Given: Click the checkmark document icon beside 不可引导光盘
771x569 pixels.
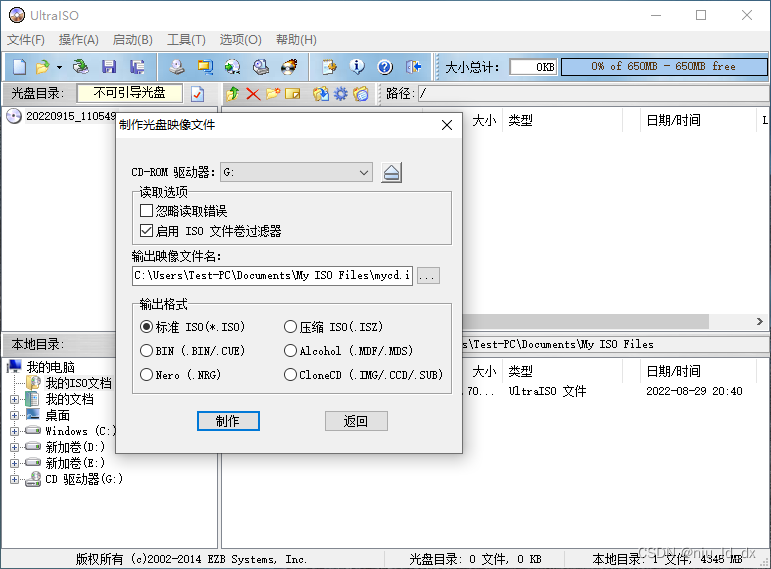Looking at the screenshot, I should (198, 93).
